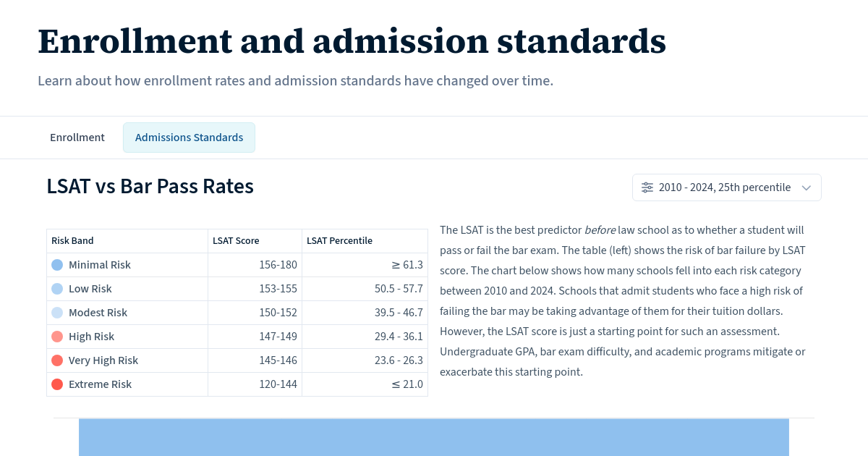Click the Extreme Risk color dot
The image size is (868, 456).
(57, 384)
